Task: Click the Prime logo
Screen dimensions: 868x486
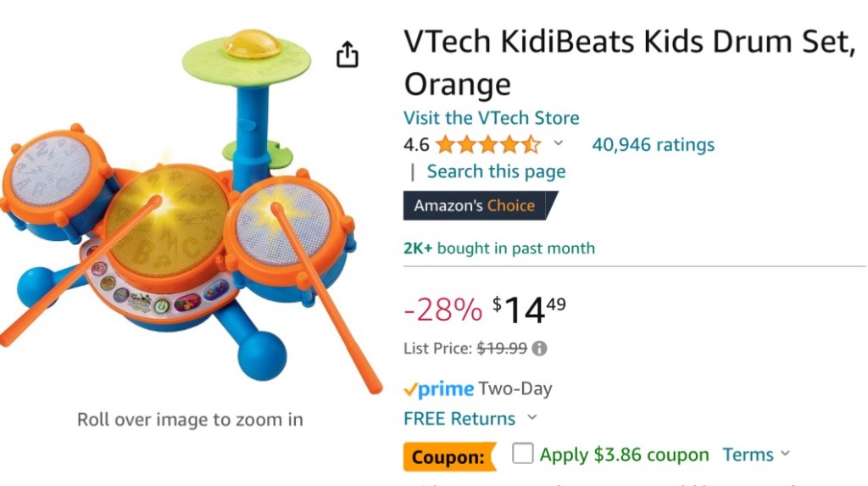Action: click(438, 389)
